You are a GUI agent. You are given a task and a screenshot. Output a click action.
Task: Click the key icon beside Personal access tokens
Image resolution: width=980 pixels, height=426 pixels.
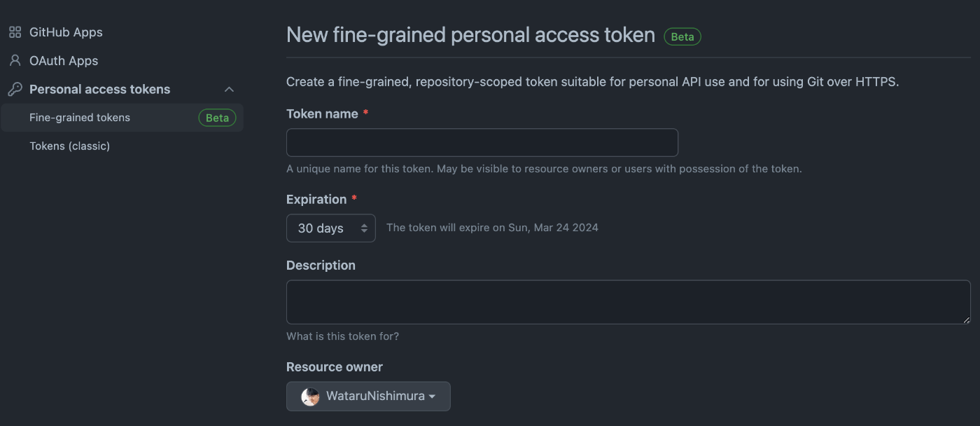(x=15, y=90)
